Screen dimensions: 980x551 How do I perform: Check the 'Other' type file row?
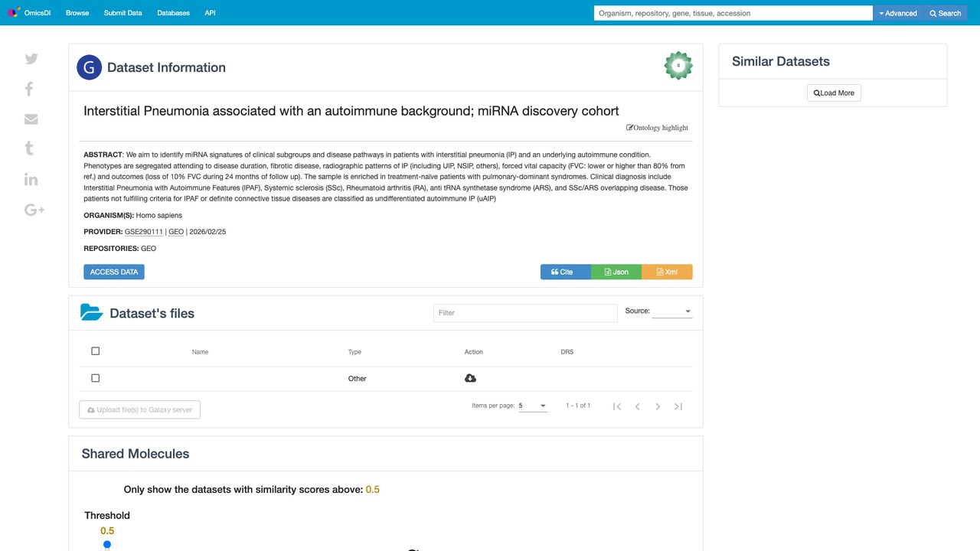pos(95,378)
